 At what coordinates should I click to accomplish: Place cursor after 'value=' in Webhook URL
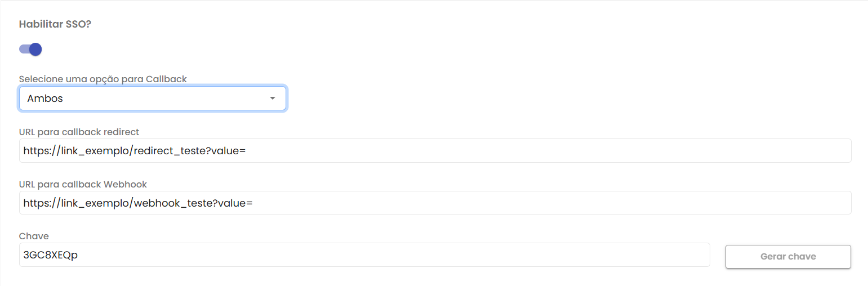(x=253, y=203)
